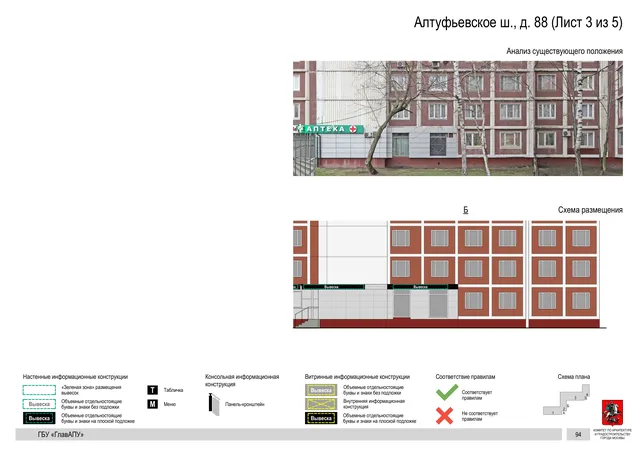Select the Меню legend label

pyautogui.click(x=170, y=404)
